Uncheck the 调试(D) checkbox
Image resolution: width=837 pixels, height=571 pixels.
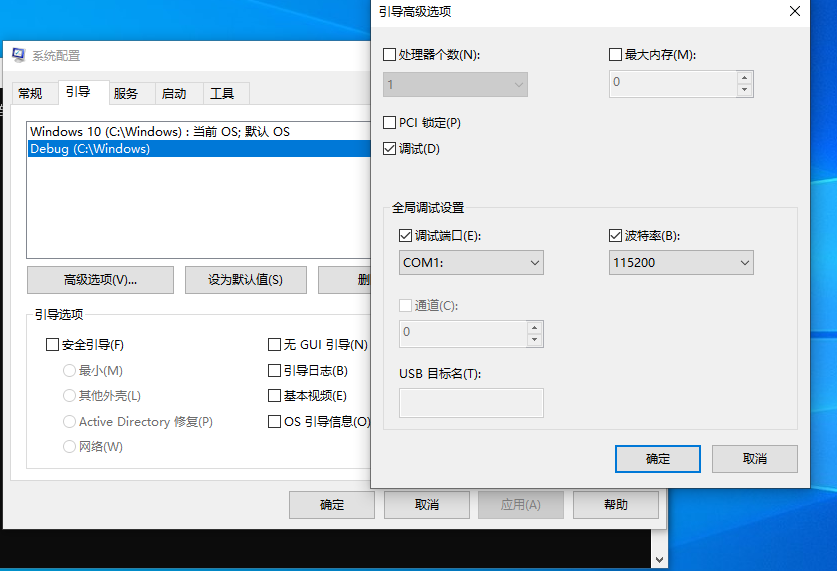click(390, 149)
